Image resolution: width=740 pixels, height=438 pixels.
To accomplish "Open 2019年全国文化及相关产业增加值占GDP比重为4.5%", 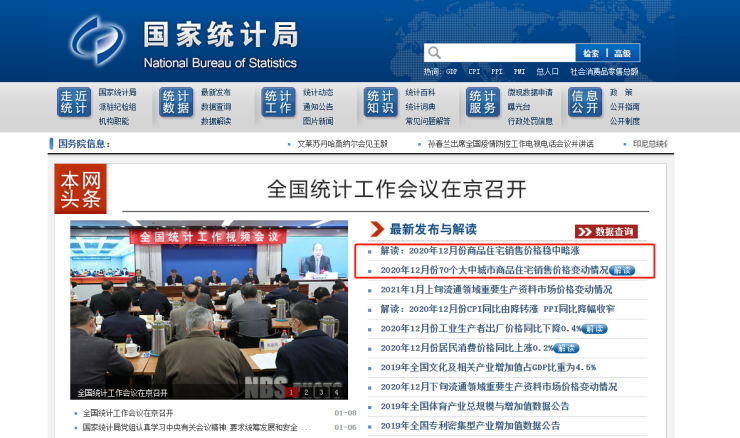I will point(488,368).
